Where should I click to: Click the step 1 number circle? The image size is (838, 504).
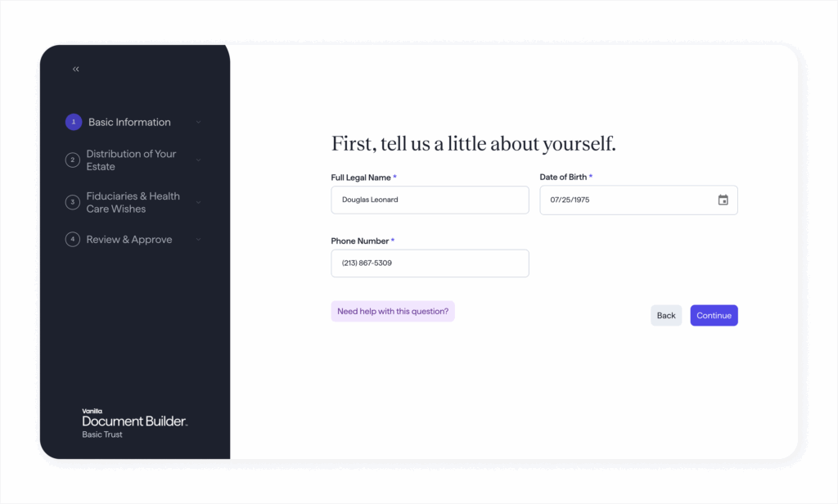click(74, 122)
